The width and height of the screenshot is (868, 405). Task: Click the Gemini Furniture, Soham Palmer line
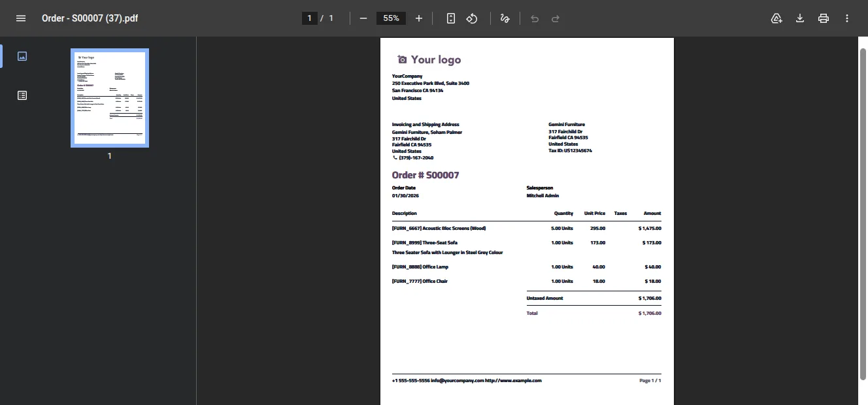(x=427, y=133)
